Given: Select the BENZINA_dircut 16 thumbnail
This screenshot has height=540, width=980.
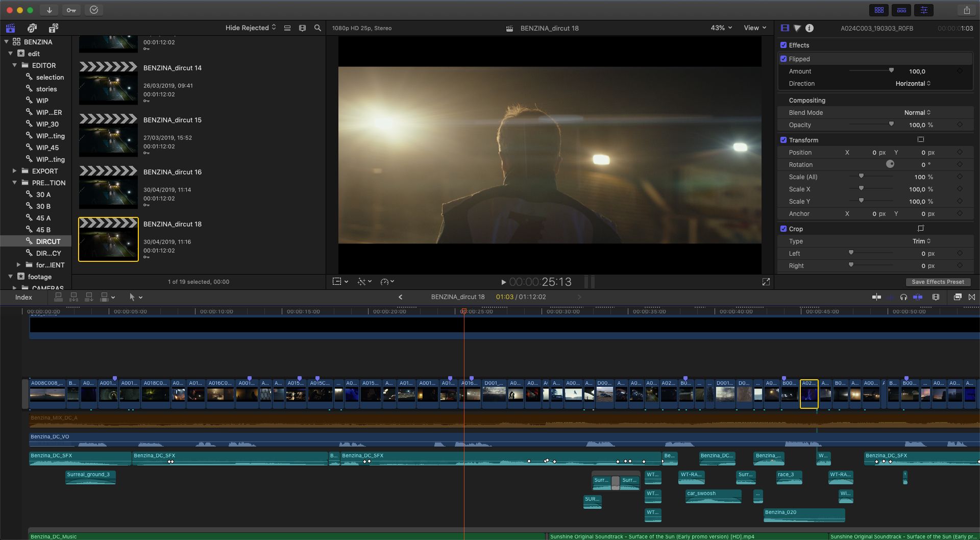Looking at the screenshot, I should [x=108, y=187].
